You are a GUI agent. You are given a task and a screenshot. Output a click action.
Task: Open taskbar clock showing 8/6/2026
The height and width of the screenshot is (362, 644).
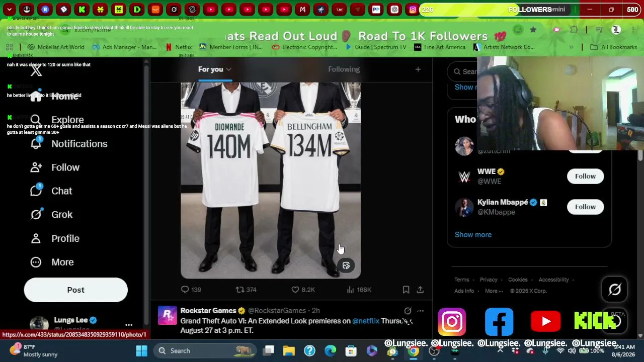coord(624,350)
